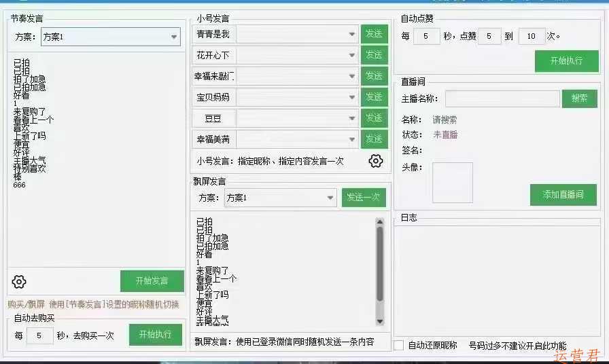609x364 pixels.
Task: Open settings gear beside 小号发言 description
Action: (376, 161)
